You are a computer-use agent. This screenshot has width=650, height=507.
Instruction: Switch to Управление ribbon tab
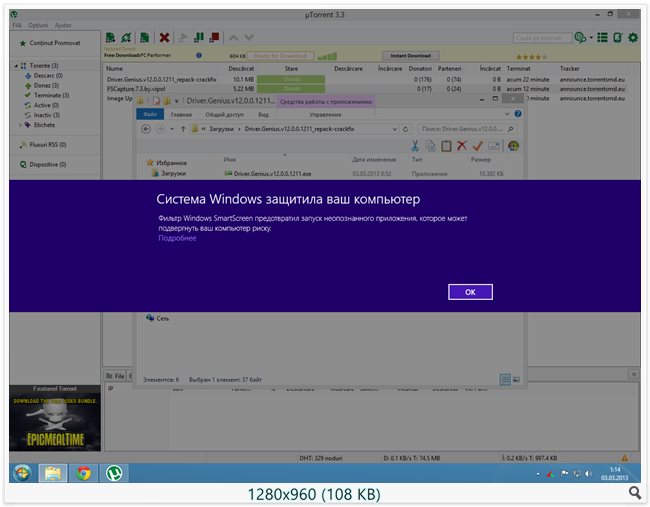[325, 114]
